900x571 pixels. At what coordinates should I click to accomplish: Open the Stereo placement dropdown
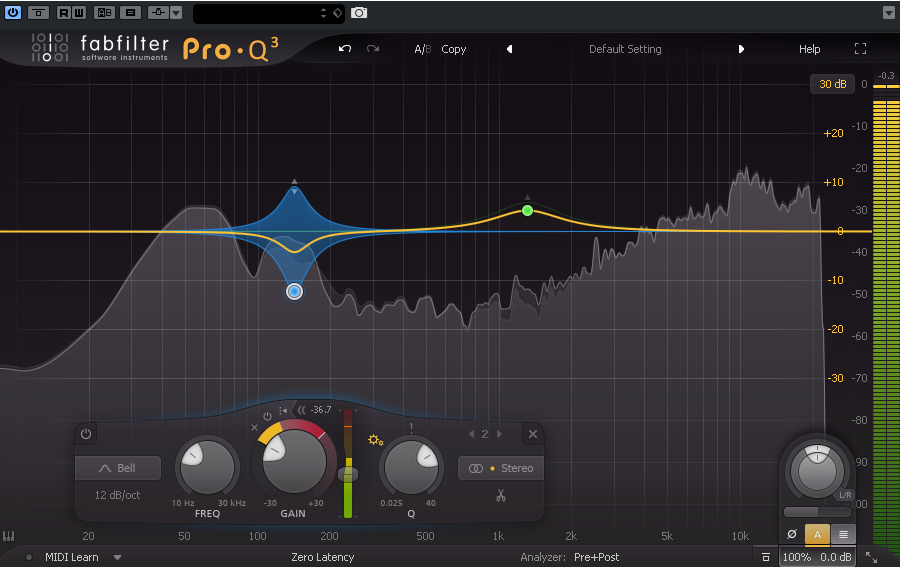[501, 468]
